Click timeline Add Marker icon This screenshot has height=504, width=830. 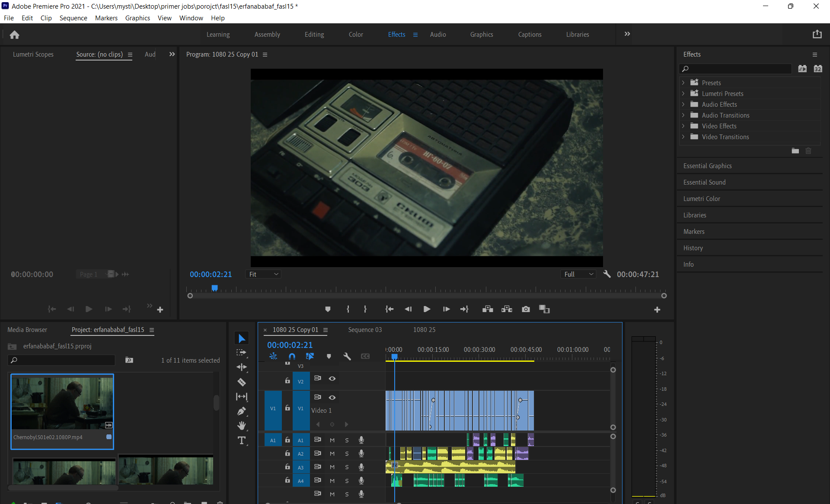(x=329, y=356)
